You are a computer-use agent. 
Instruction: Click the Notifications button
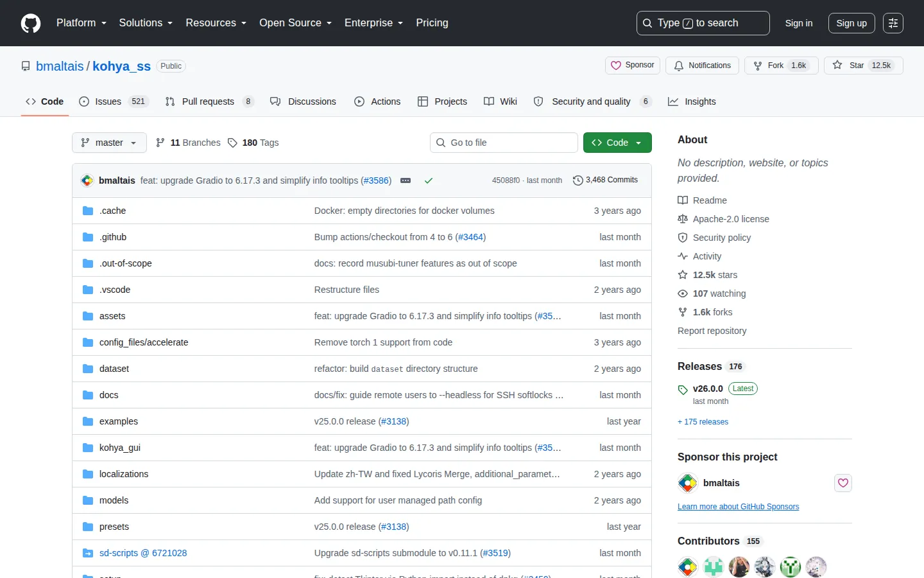tap(703, 66)
